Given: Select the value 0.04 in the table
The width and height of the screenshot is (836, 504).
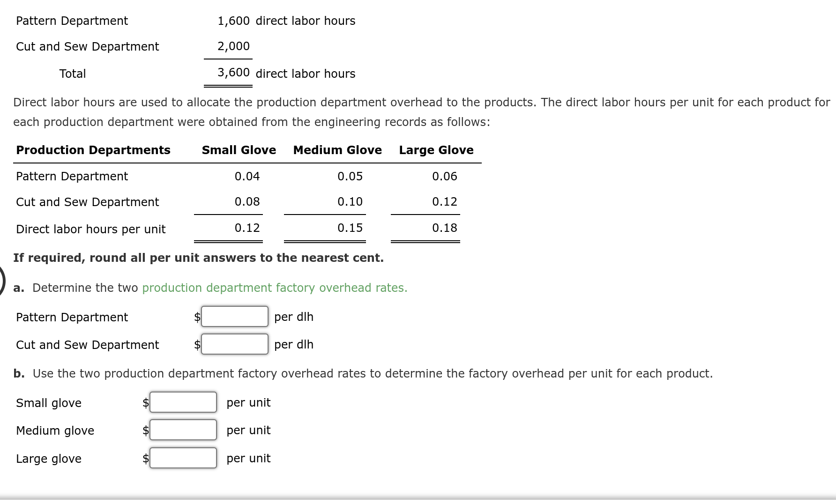Looking at the screenshot, I should click(247, 176).
